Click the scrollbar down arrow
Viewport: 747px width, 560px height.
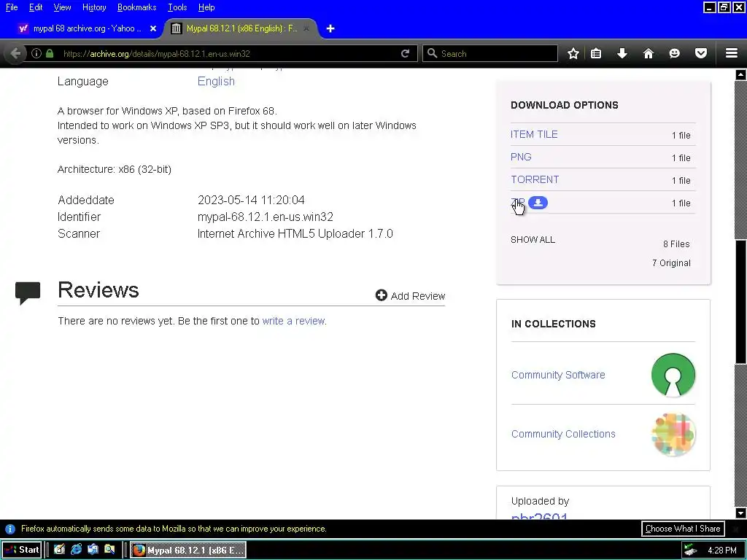point(740,513)
